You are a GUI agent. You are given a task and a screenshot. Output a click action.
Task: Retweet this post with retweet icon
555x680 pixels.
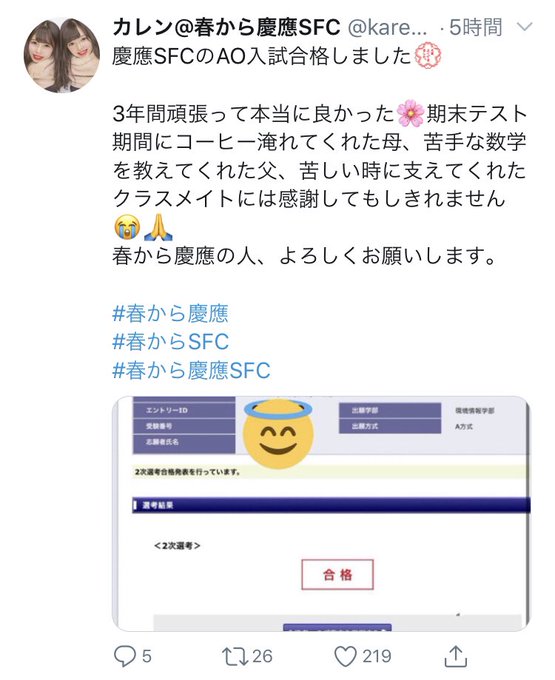(235, 656)
